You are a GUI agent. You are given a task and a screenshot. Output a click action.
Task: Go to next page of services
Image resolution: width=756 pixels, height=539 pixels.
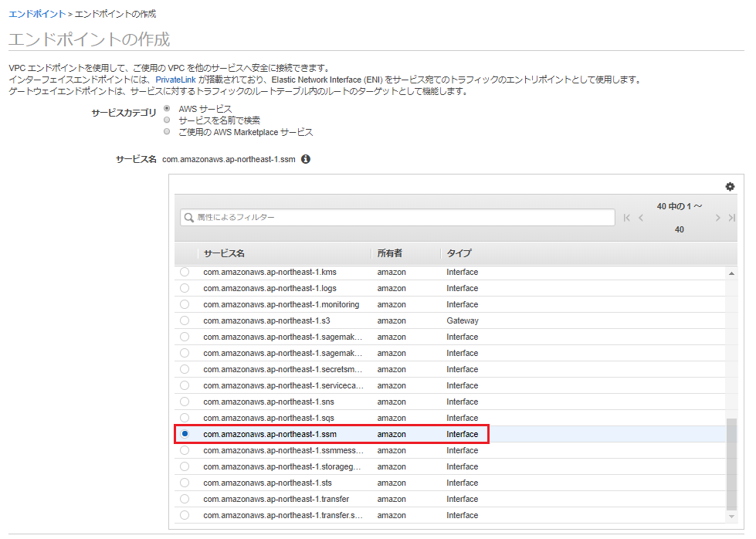pyautogui.click(x=717, y=218)
